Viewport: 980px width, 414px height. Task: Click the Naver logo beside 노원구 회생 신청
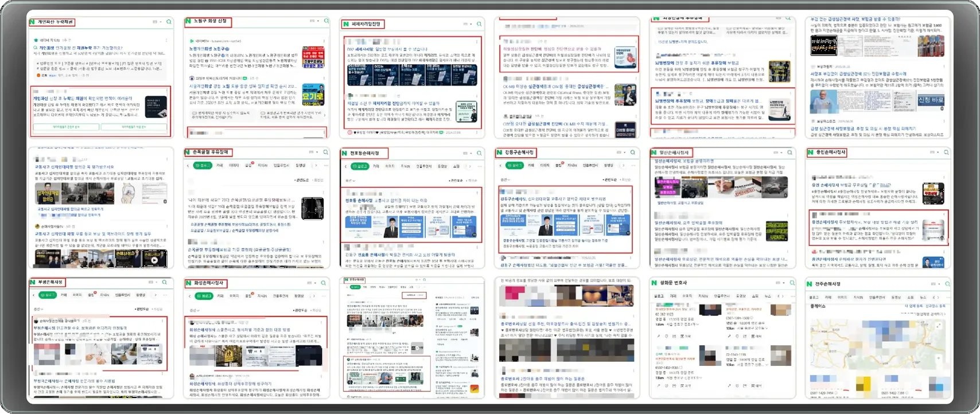click(188, 21)
